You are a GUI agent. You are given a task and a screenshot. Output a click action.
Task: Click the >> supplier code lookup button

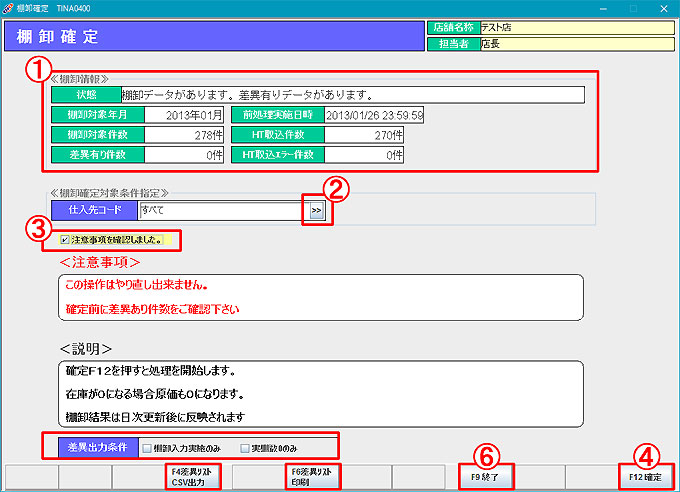coord(316,212)
